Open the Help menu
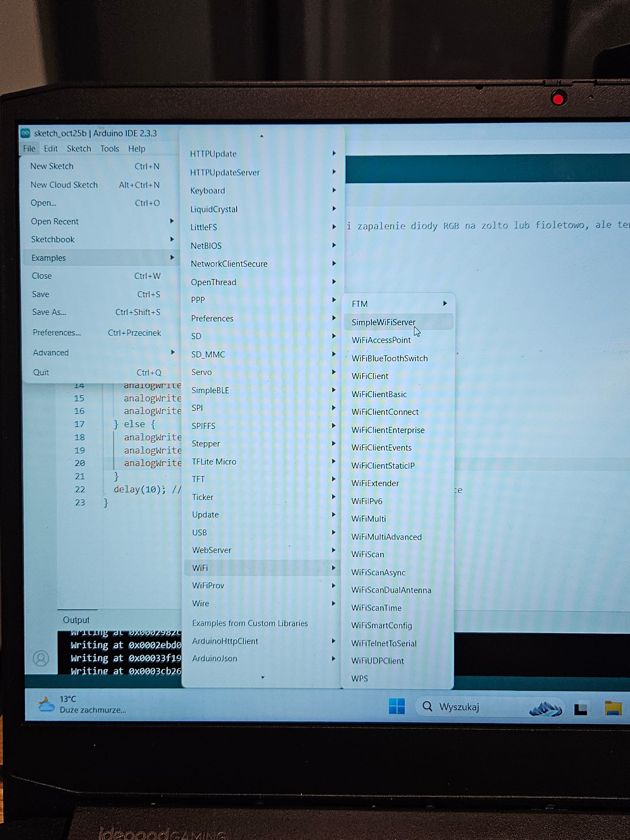This screenshot has height=840, width=630. coord(137,148)
